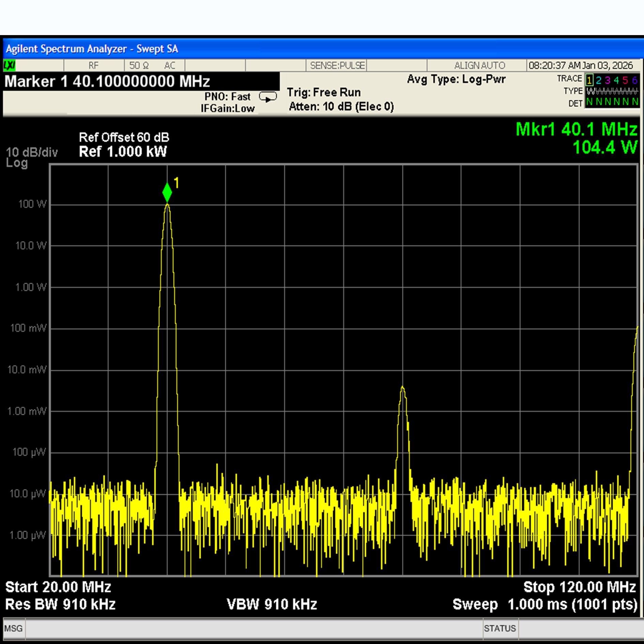The height and width of the screenshot is (644, 644).
Task: Click the sweep continuous loop icon
Action: (x=268, y=97)
